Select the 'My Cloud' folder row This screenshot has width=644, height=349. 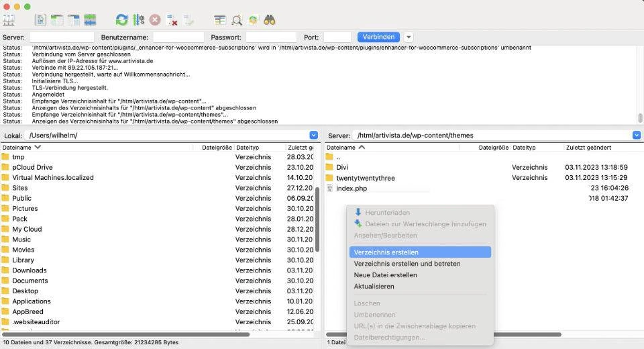[158, 229]
